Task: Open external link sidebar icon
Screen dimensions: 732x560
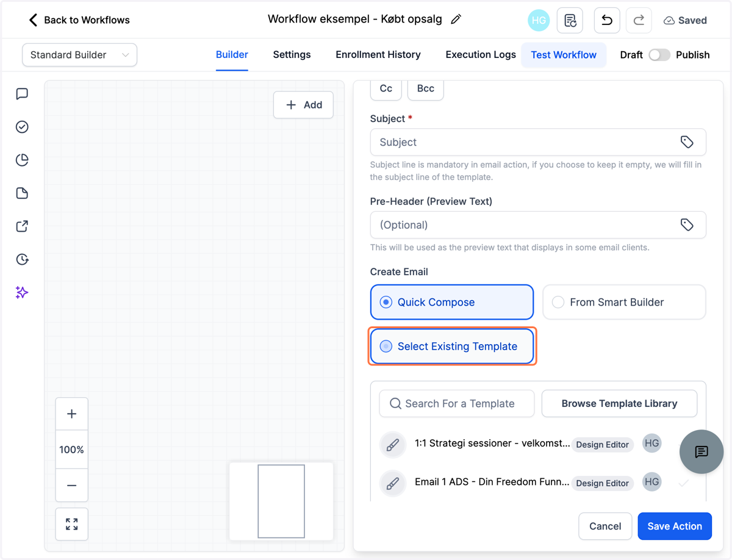Action: tap(22, 226)
